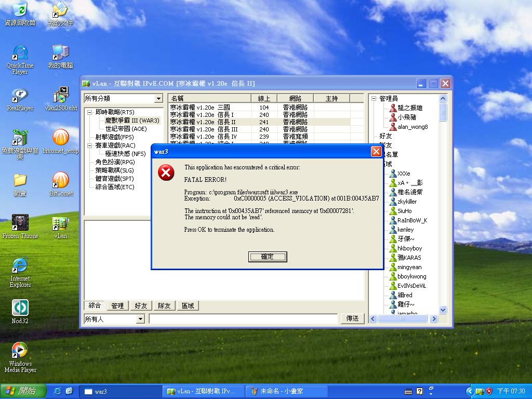The image size is (532, 399).
Task: Select the Windows Media Player desktop icon
Action: point(20,357)
